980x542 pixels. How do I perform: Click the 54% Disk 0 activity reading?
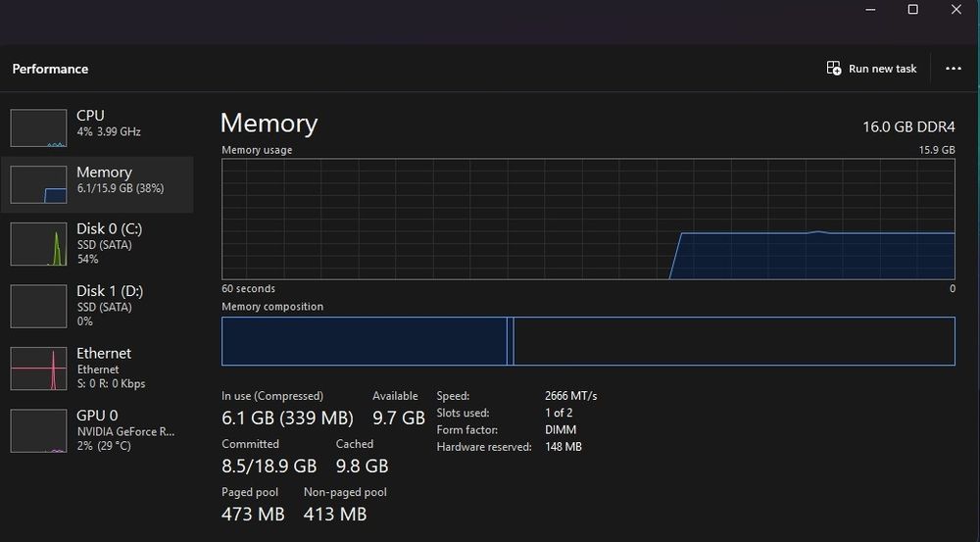[87, 259]
